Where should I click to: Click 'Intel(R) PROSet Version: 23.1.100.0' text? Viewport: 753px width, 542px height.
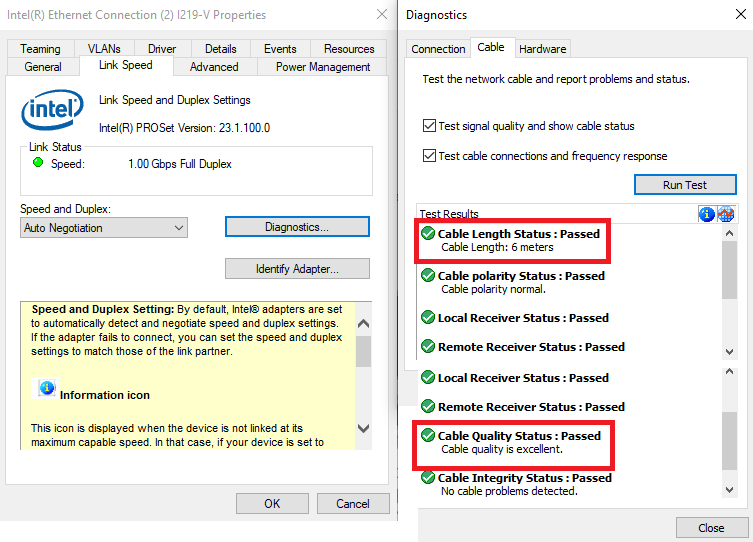[184, 128]
